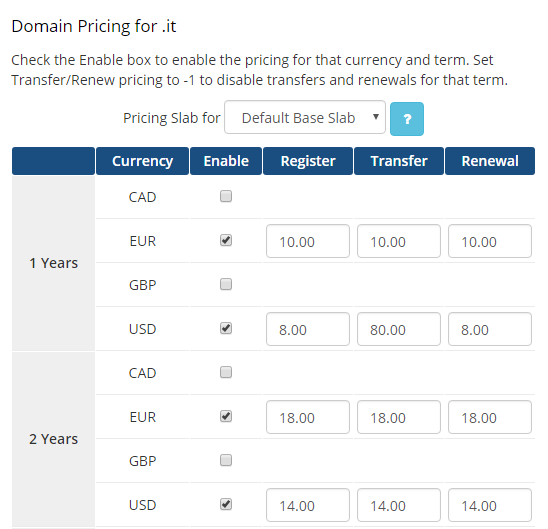Edit 2 Years EUR Renewal 18.00 field
Screen dimensions: 548x529
pyautogui.click(x=490, y=417)
